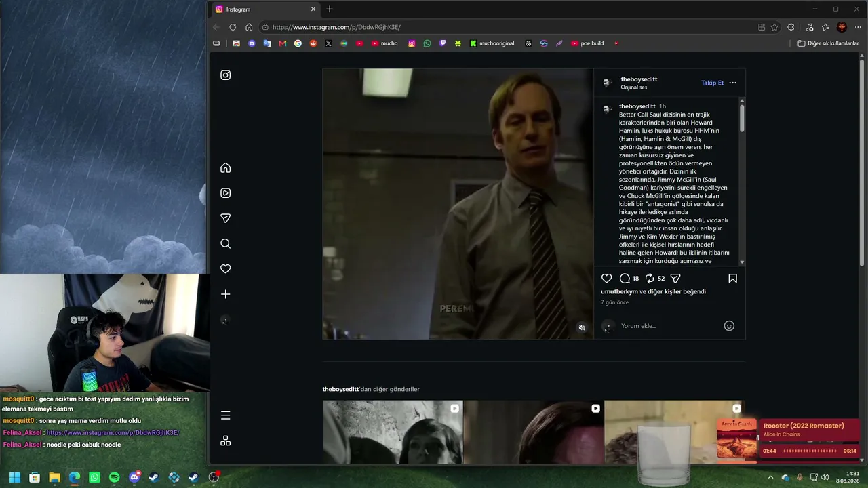Open browser settings three-dot menu

coord(857,27)
